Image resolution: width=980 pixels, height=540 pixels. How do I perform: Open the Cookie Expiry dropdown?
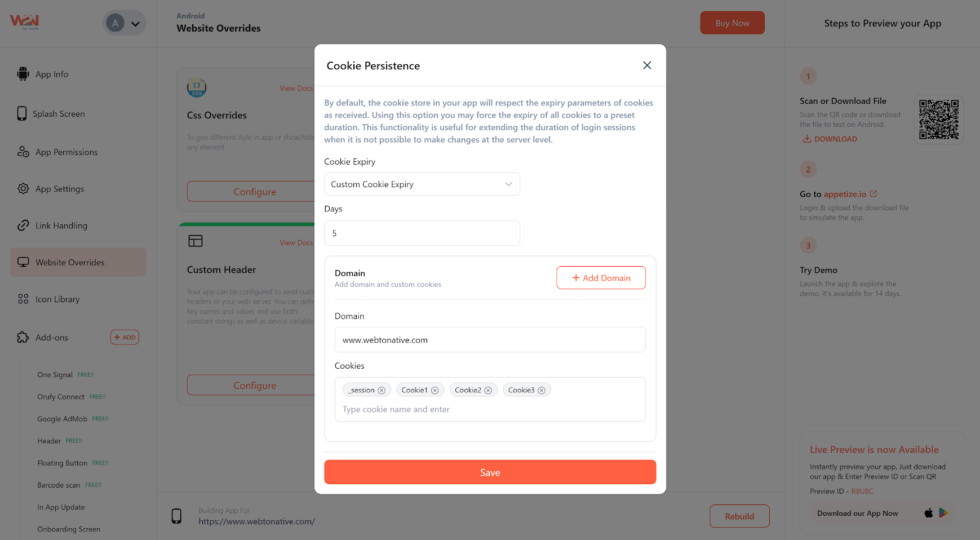click(x=422, y=184)
